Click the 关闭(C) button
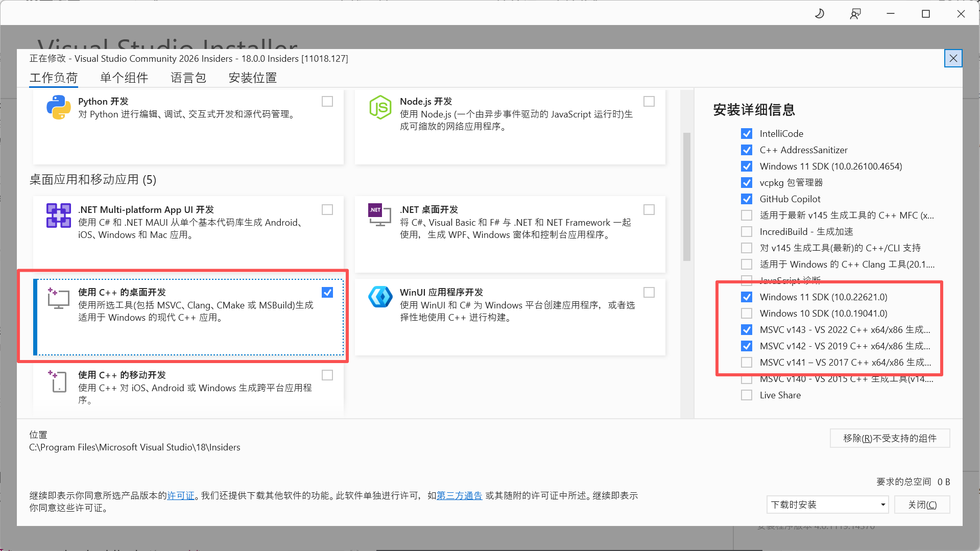This screenshot has height=551, width=980. [922, 505]
